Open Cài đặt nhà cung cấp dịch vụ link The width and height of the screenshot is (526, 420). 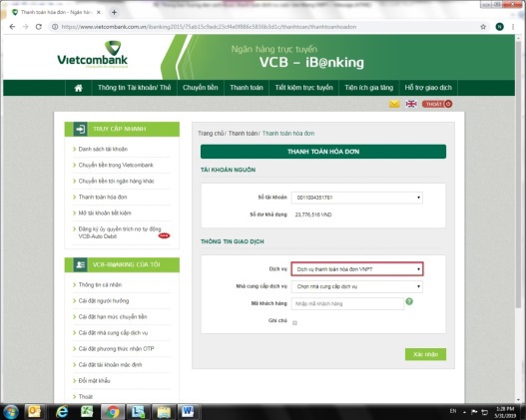tap(113, 333)
